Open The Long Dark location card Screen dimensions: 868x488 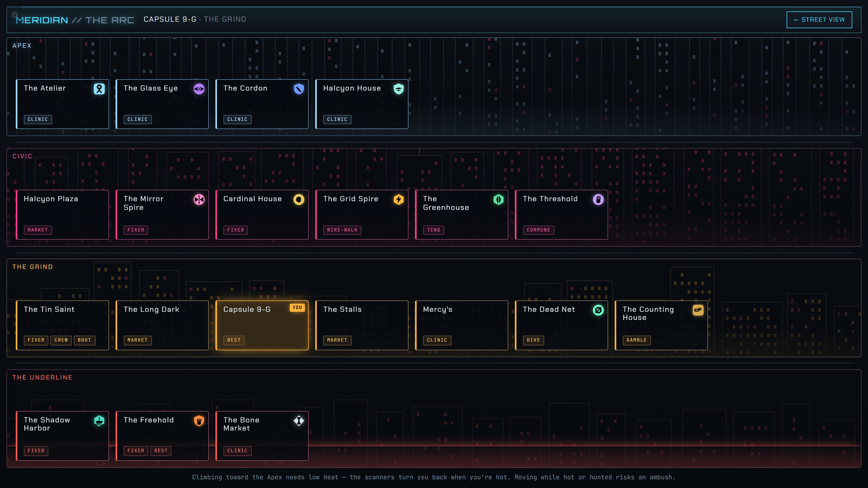point(162,325)
